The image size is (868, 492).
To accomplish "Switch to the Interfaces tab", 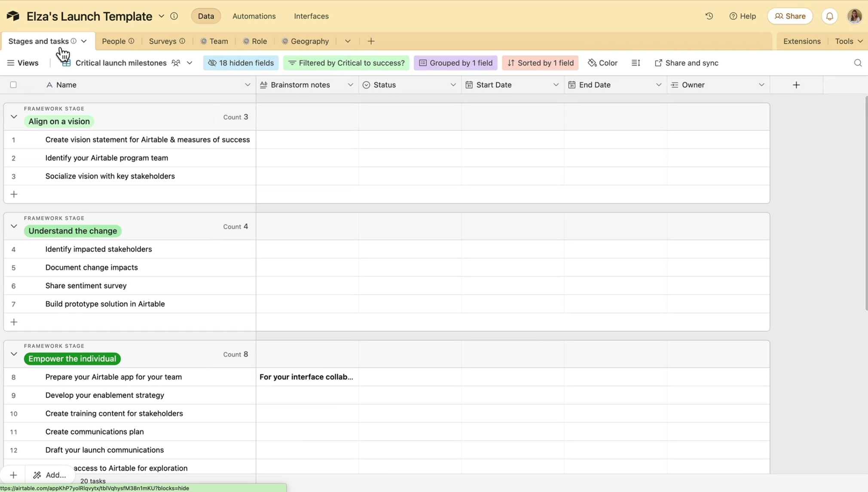I will tap(311, 16).
